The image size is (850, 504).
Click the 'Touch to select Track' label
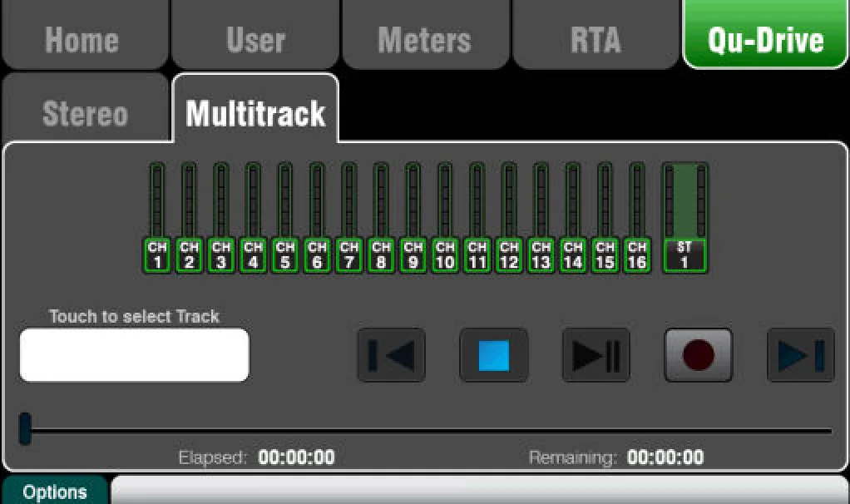[134, 316]
